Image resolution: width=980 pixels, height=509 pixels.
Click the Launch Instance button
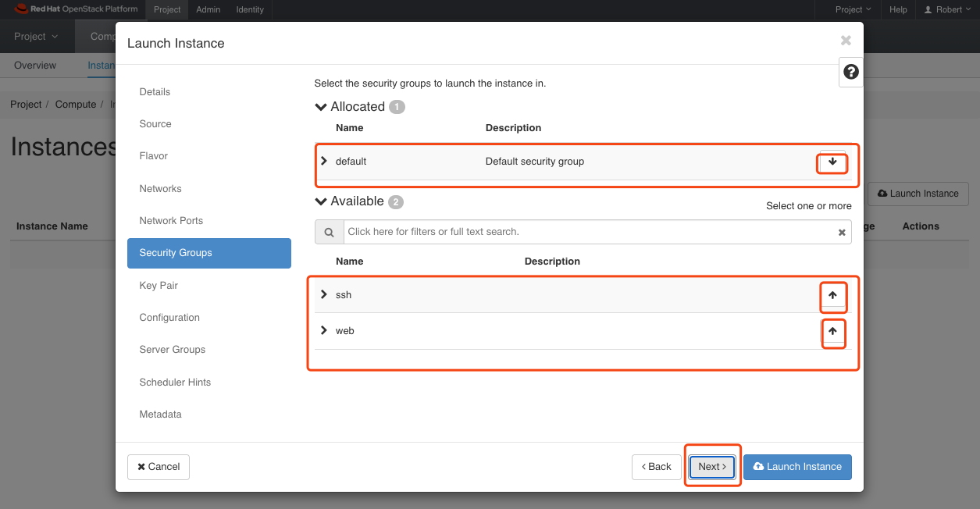797,466
